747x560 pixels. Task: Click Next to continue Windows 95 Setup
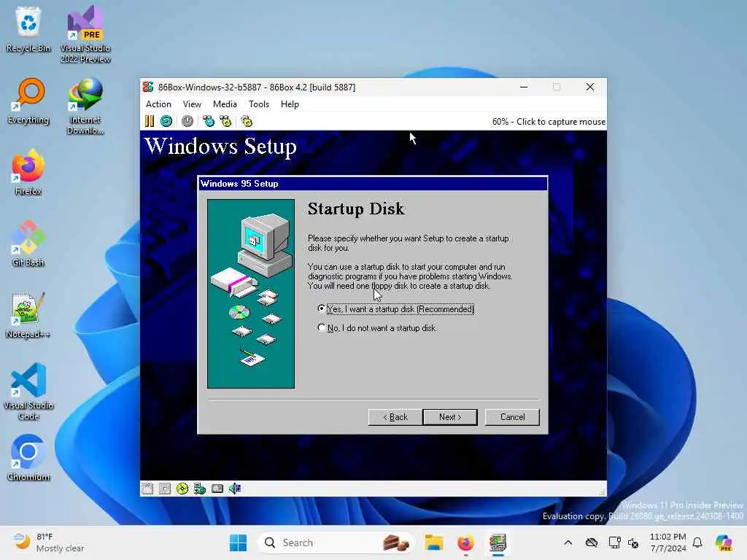tap(449, 417)
